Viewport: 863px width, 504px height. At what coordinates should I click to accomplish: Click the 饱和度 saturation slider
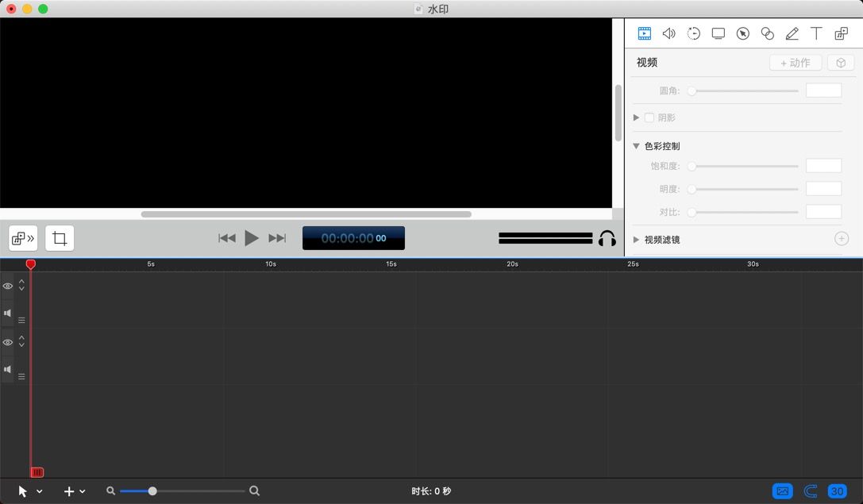pyautogui.click(x=745, y=166)
